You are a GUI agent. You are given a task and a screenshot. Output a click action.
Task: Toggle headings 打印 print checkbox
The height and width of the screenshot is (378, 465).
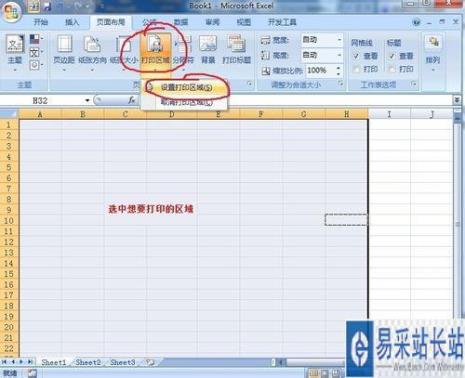(x=392, y=69)
